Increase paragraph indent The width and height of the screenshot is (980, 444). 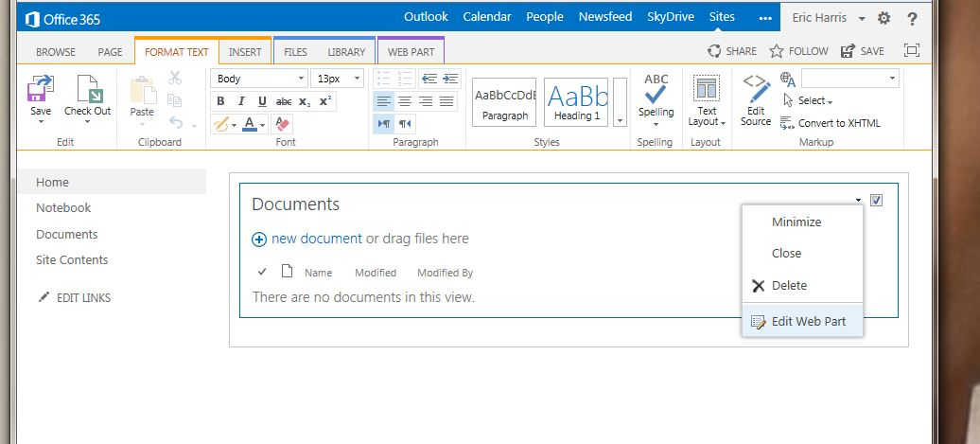[x=450, y=79]
